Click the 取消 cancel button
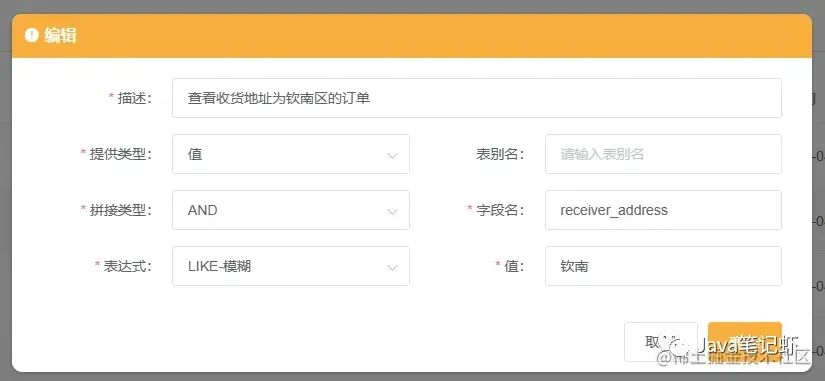This screenshot has width=825, height=381. click(x=661, y=342)
